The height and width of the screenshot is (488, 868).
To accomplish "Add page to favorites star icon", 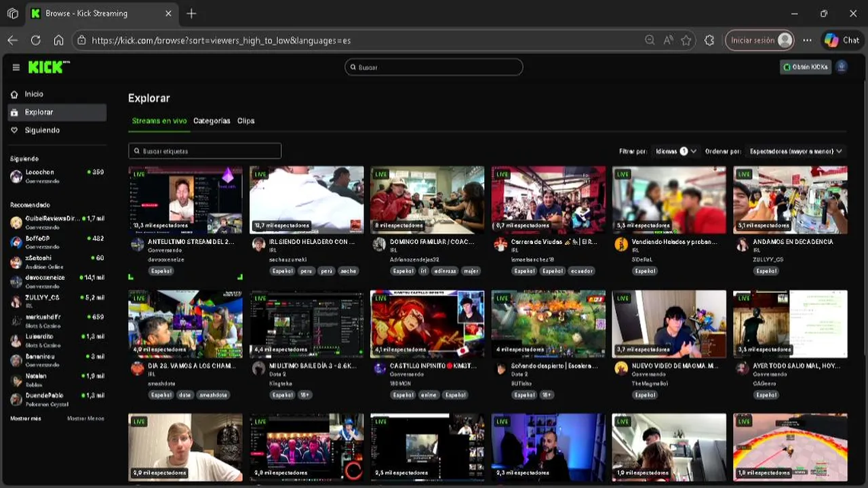I will pos(686,40).
